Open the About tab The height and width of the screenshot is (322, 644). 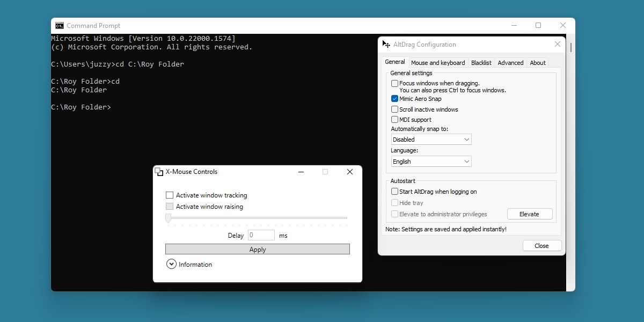(x=538, y=63)
